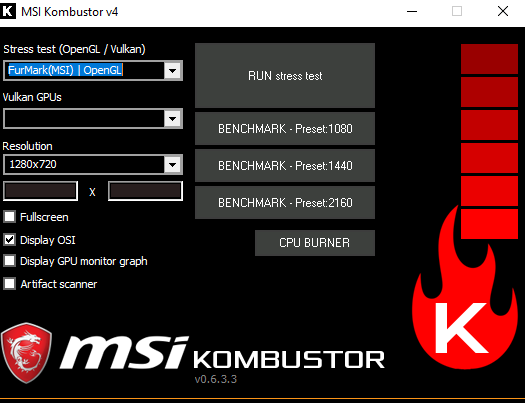Start BENCHMARK Preset:2160

pyautogui.click(x=285, y=203)
